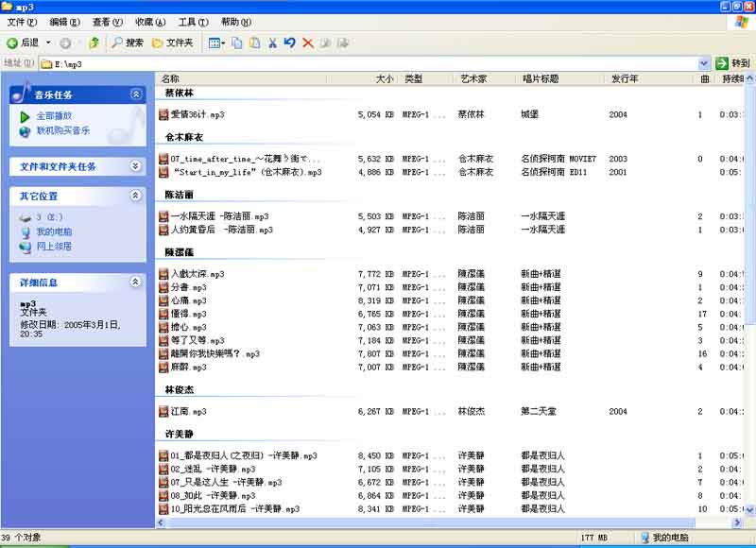Open the 网上邻居 link
The image size is (756, 548).
[54, 247]
